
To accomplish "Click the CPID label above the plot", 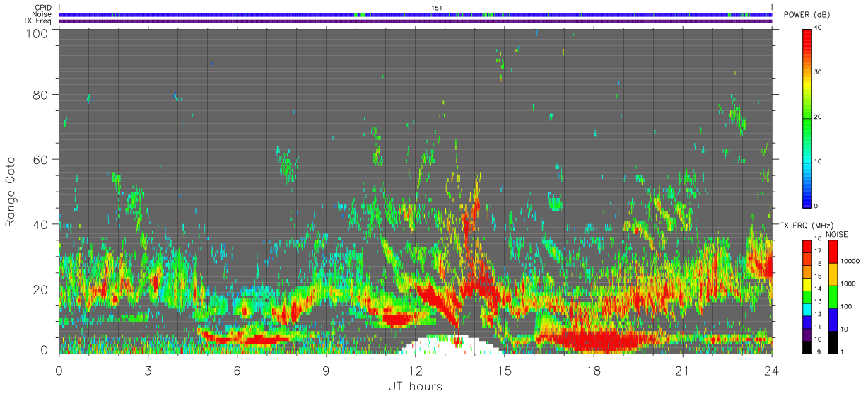I will click(x=42, y=8).
